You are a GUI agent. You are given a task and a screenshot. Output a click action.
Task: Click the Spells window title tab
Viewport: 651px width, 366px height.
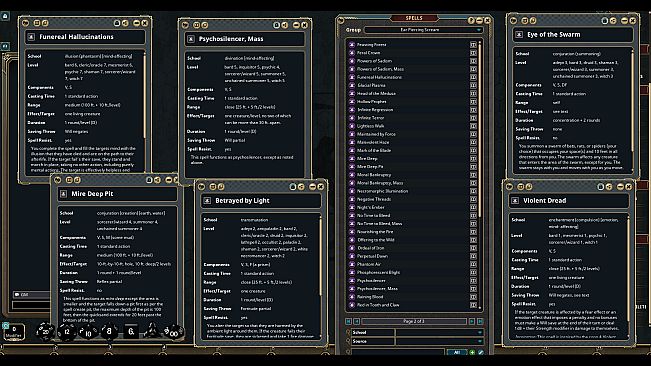(x=414, y=18)
